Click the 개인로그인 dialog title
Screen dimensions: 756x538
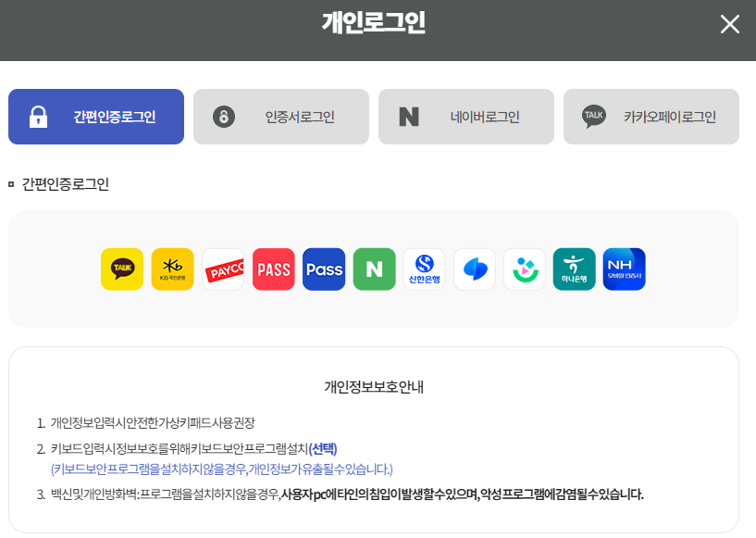tap(374, 22)
